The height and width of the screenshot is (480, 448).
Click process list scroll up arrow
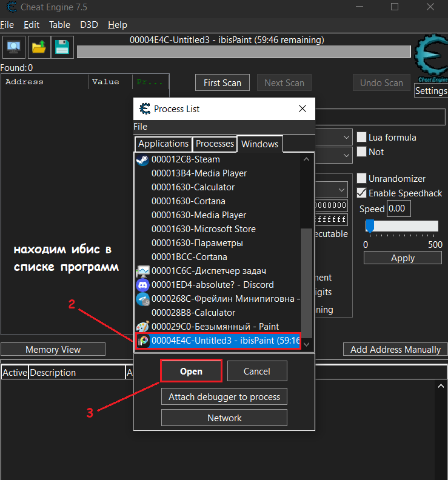point(306,159)
